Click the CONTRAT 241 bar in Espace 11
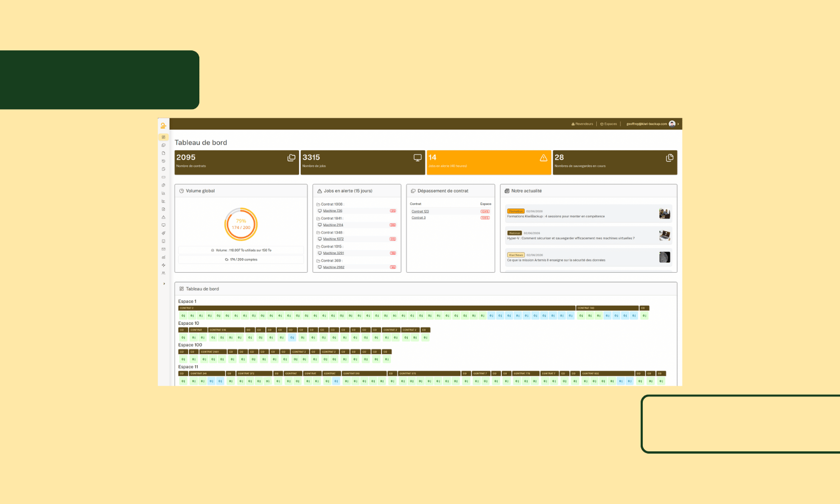Screen dimensions: 840x504 click(x=207, y=374)
